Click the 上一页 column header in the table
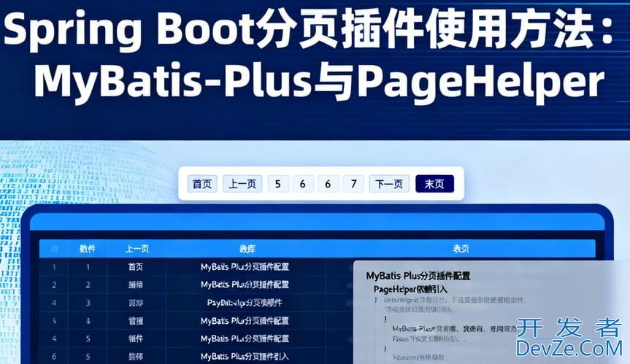Image resolution: width=630 pixels, height=364 pixels. coord(137,249)
